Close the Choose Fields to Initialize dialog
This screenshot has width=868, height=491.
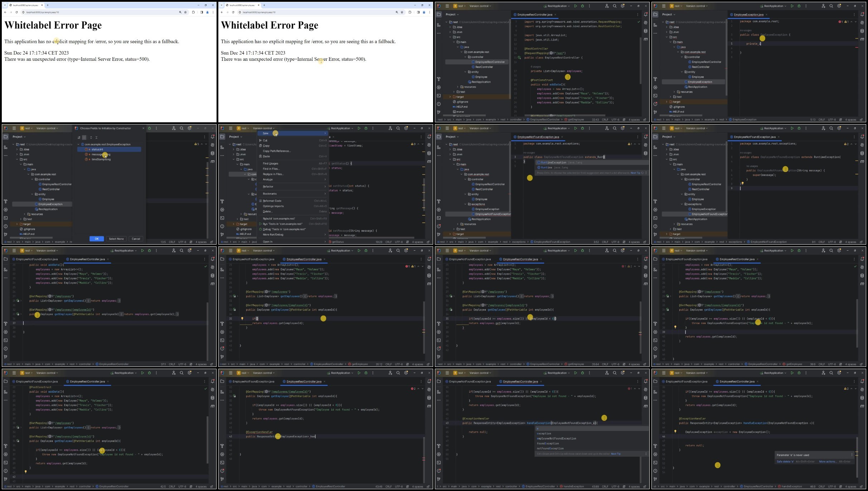[x=144, y=128]
